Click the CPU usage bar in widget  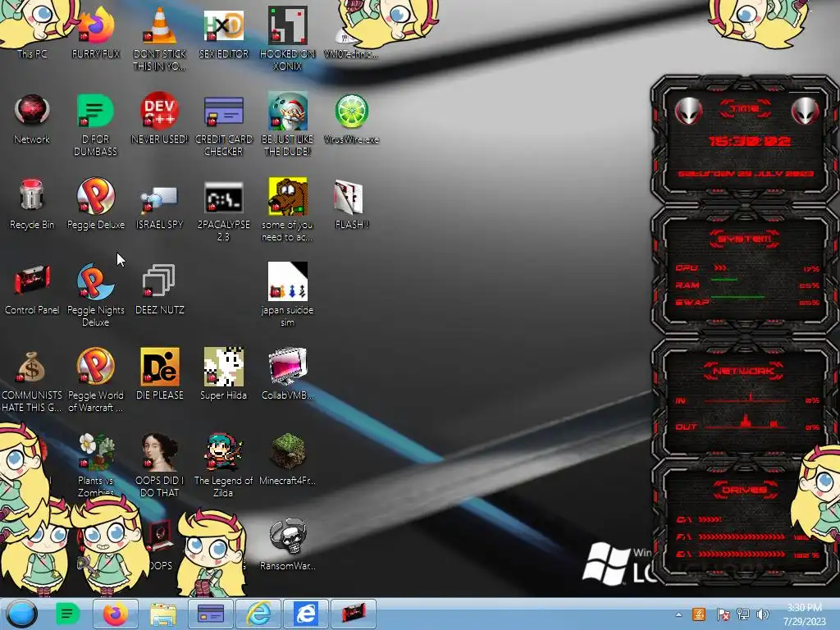click(x=720, y=268)
